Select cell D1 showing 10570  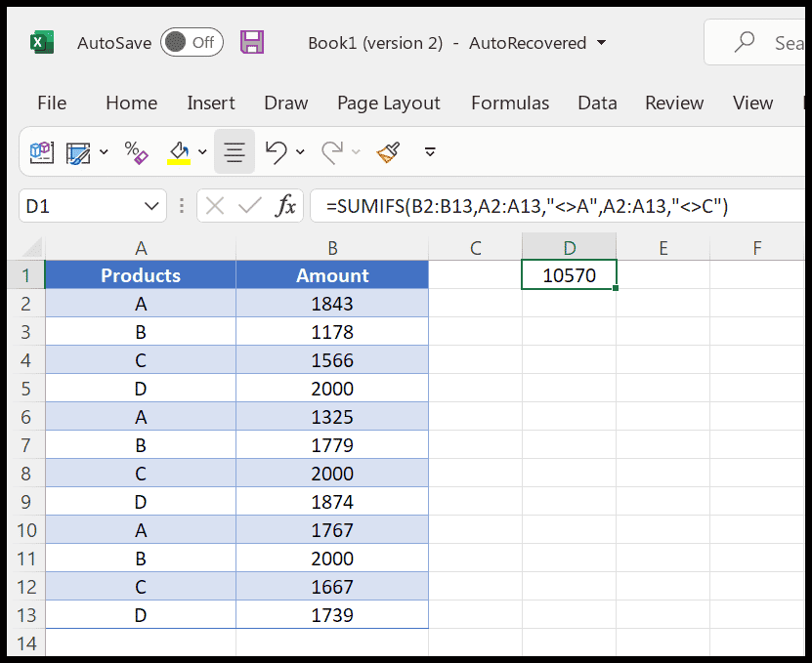pos(569,274)
